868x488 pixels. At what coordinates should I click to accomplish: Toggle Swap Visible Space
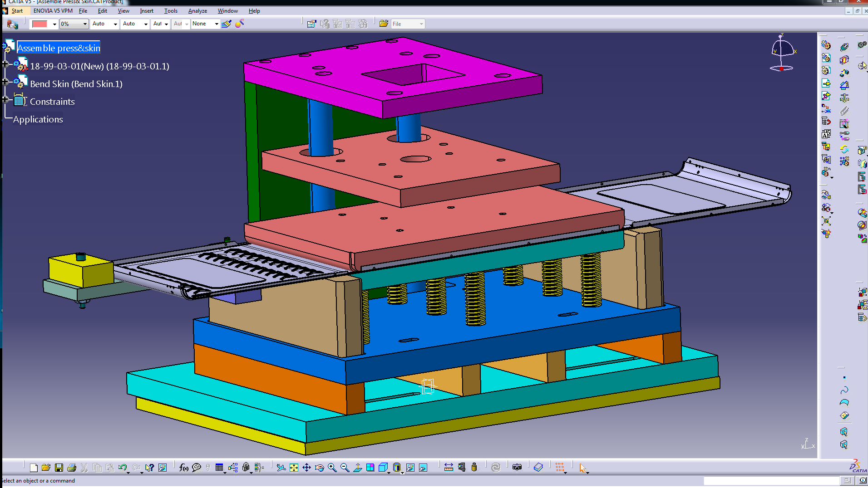423,468
